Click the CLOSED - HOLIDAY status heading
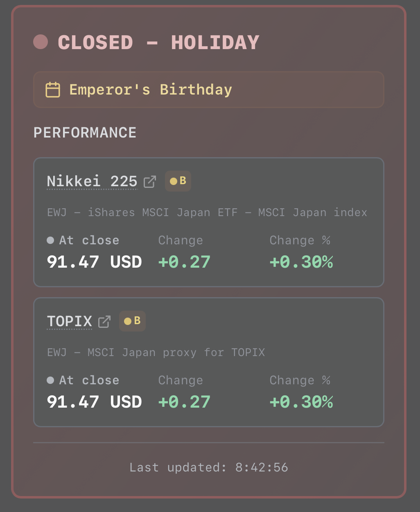Screen dimensions: 420x512 [158, 43]
